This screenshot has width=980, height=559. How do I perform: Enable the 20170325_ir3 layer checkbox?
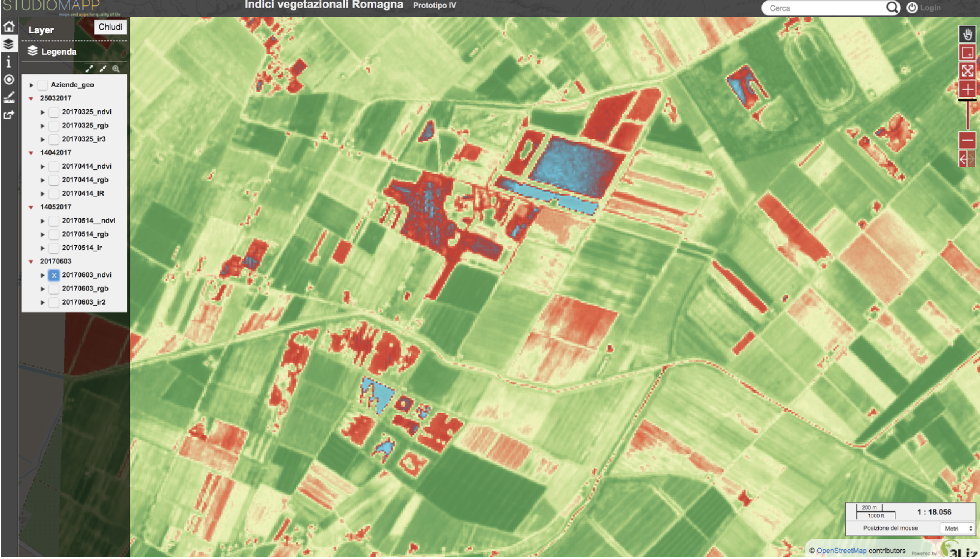tap(54, 139)
